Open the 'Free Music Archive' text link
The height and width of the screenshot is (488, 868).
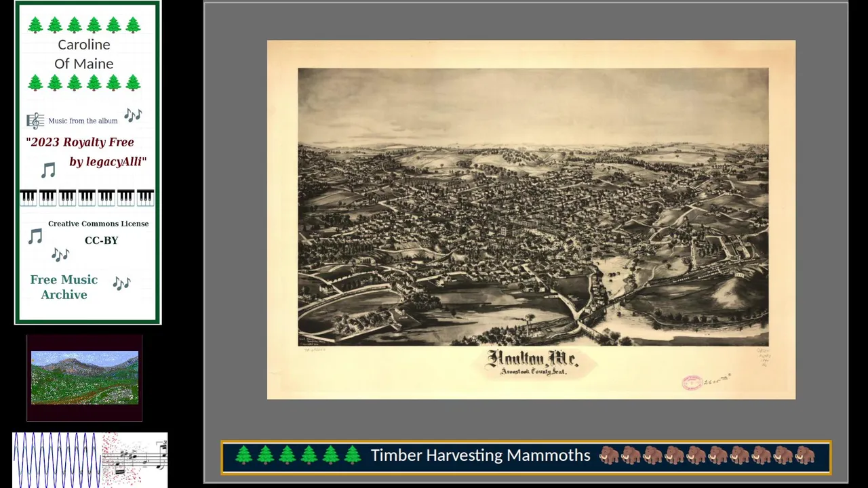coord(64,287)
